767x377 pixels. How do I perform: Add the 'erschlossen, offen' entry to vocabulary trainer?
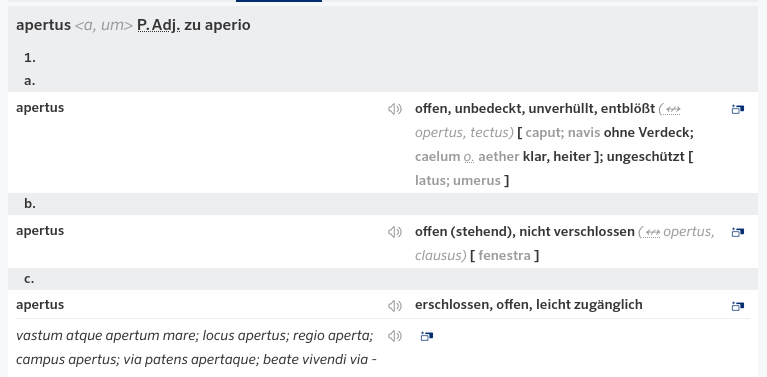click(738, 306)
